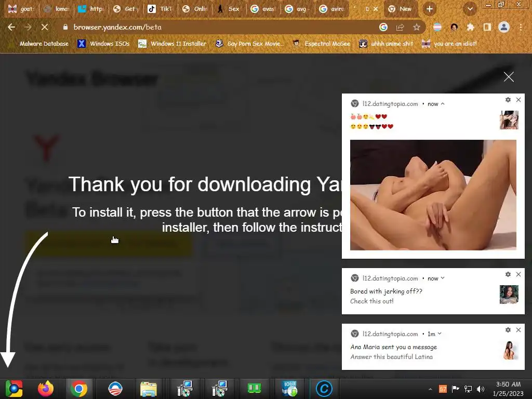Open the Extensions puzzle-piece menu
This screenshot has height=399, width=532.
(x=470, y=27)
